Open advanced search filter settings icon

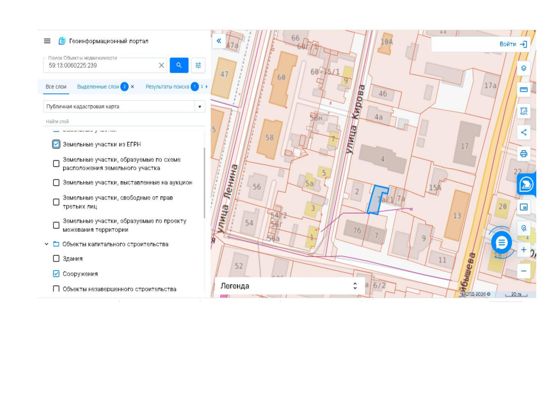198,65
